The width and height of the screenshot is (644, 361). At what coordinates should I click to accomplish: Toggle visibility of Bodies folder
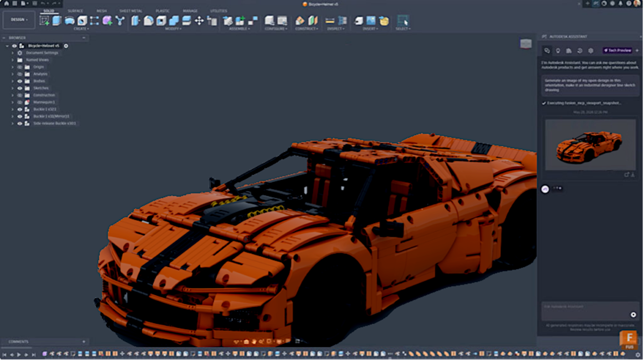(20, 81)
